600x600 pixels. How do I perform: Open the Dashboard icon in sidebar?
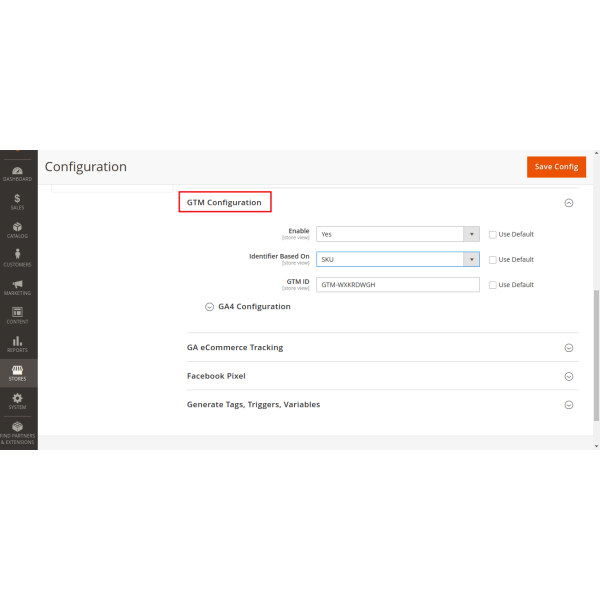pos(18,172)
